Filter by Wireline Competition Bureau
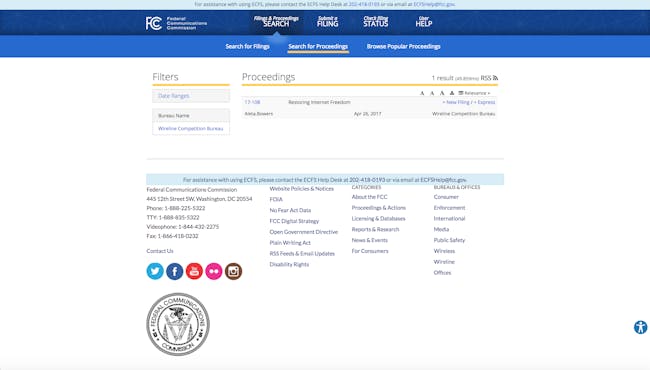The width and height of the screenshot is (650, 370). click(x=191, y=128)
